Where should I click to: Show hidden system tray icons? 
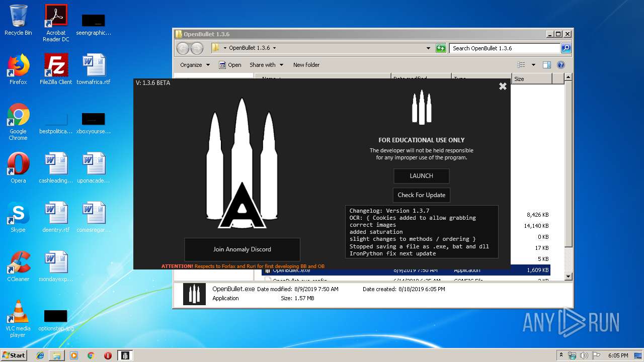(561, 355)
